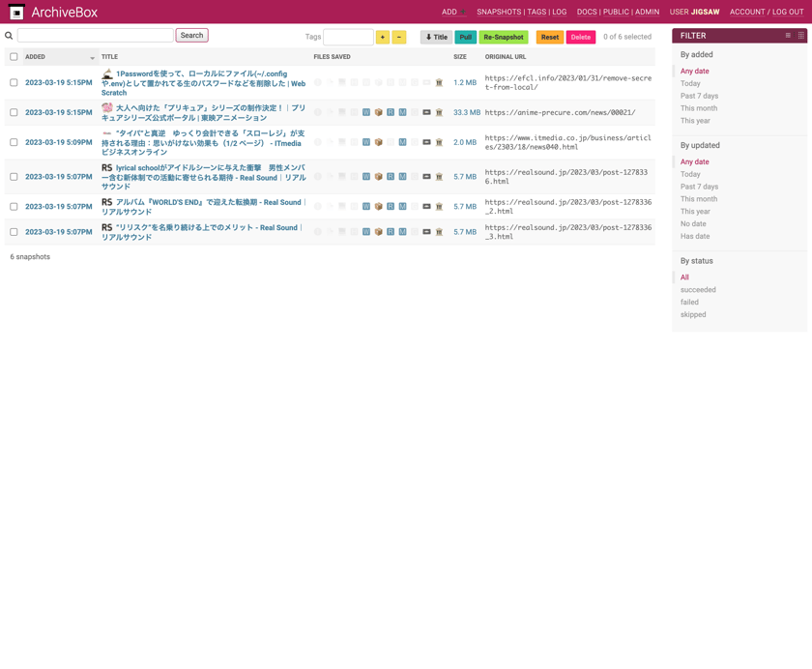Viewport: 812px width, 669px height.
Task: Click the magnifier search icon
Action: point(9,36)
